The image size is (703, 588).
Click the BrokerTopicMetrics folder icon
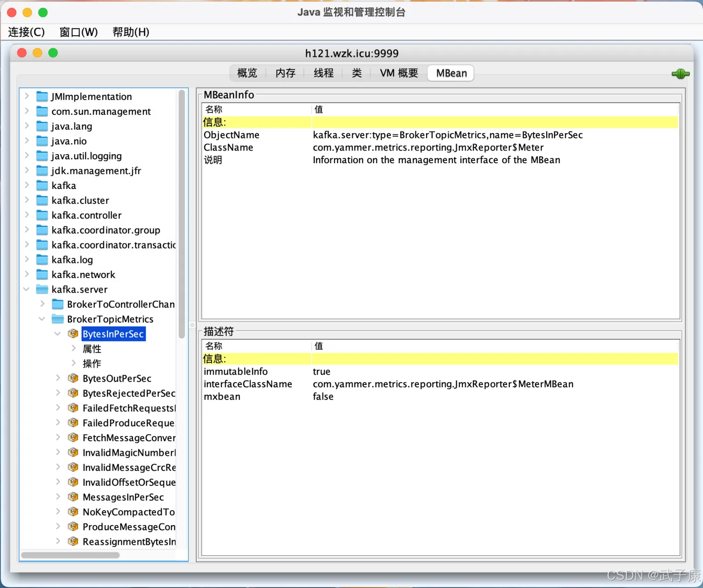pos(58,319)
